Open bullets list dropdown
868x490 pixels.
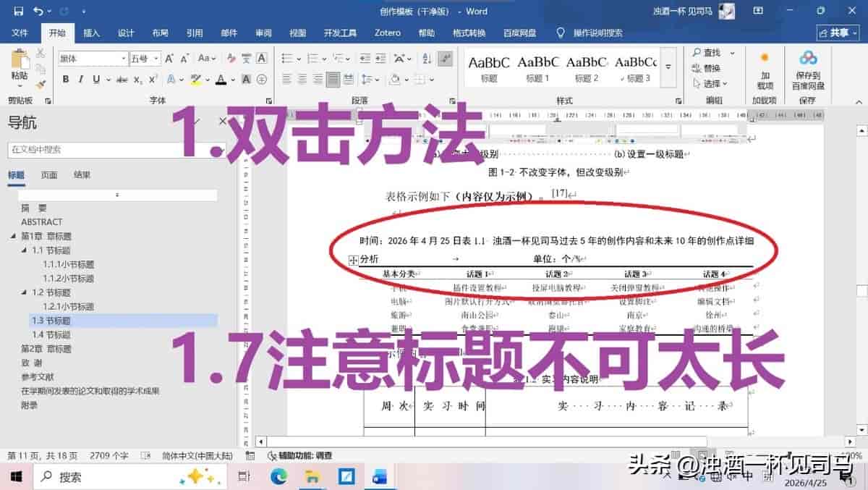[x=298, y=59]
